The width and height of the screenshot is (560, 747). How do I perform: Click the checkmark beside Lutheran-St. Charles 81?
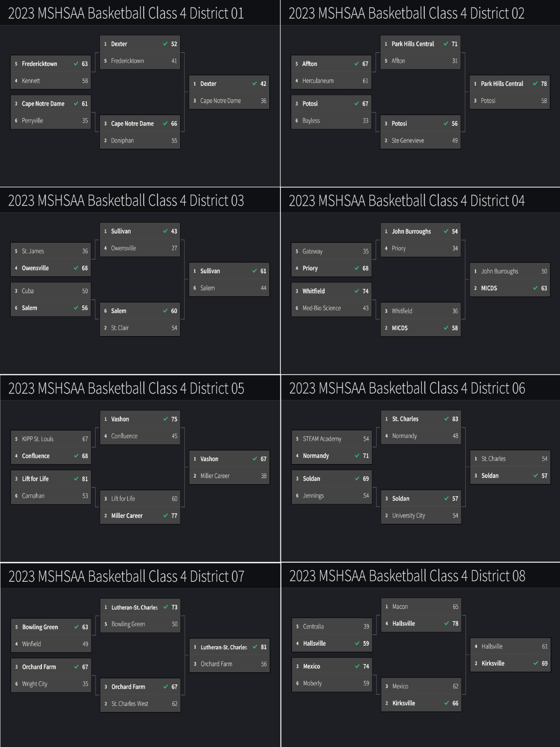[255, 647]
